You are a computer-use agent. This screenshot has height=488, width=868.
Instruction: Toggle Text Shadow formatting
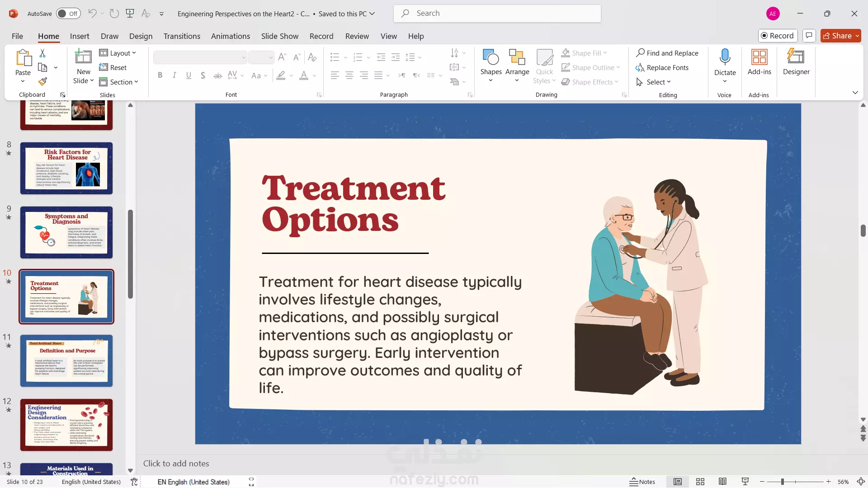pyautogui.click(x=203, y=75)
